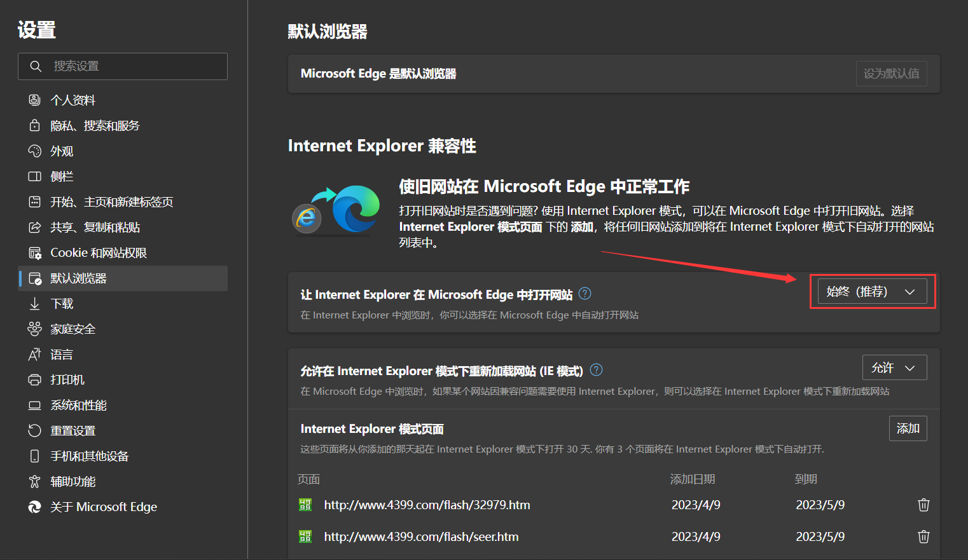Click the favicon of flash/32979.htm row

click(305, 505)
